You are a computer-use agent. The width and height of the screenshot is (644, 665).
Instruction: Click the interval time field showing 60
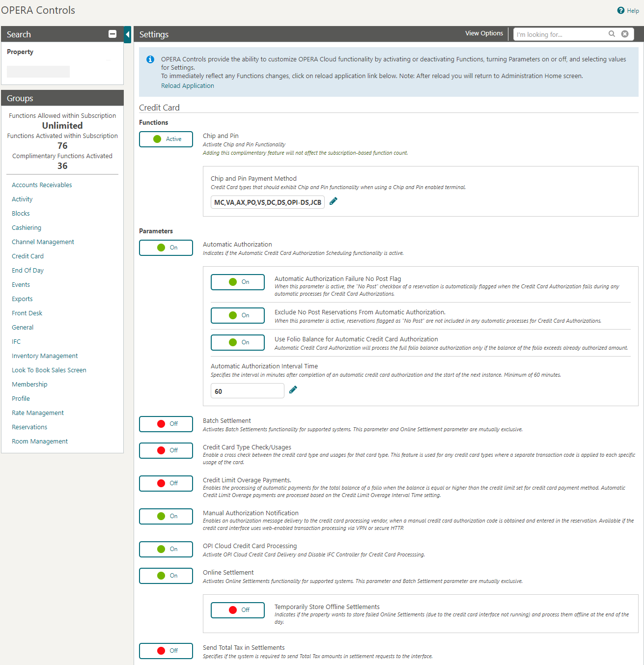click(x=248, y=391)
